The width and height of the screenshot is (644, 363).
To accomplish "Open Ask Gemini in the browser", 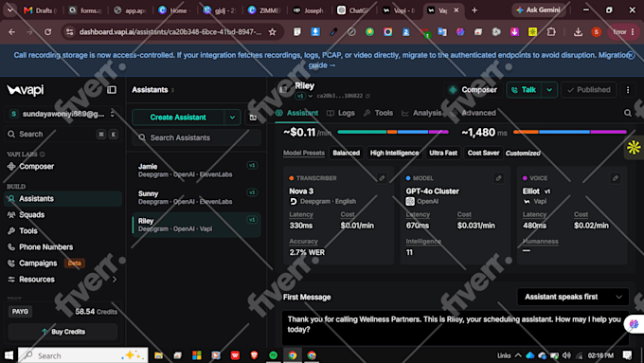I will (x=539, y=9).
